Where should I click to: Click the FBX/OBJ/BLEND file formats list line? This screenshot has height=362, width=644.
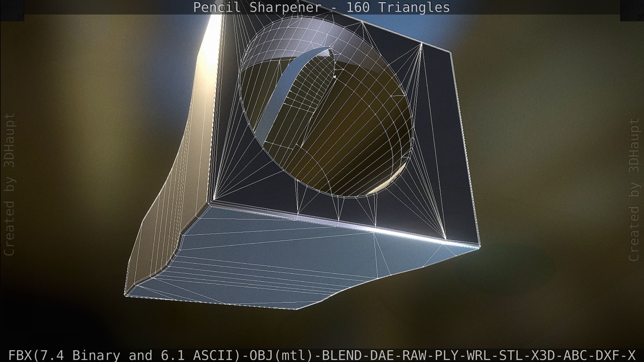pyautogui.click(x=322, y=355)
